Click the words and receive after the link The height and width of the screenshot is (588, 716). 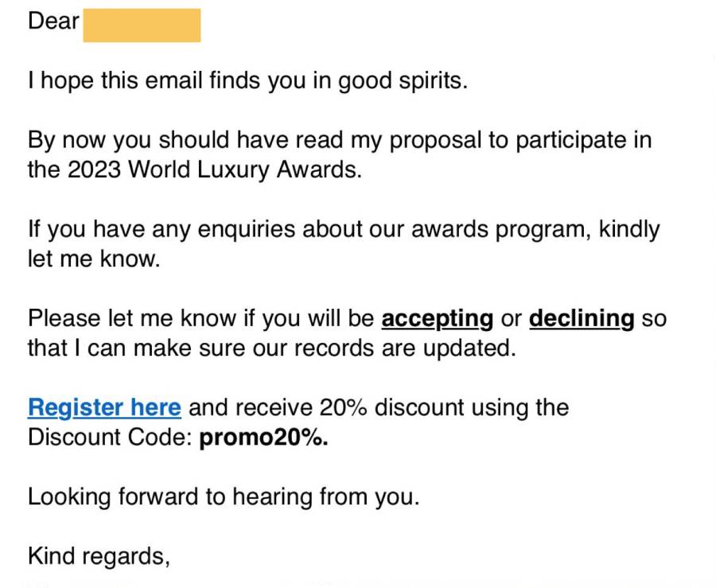(x=251, y=407)
